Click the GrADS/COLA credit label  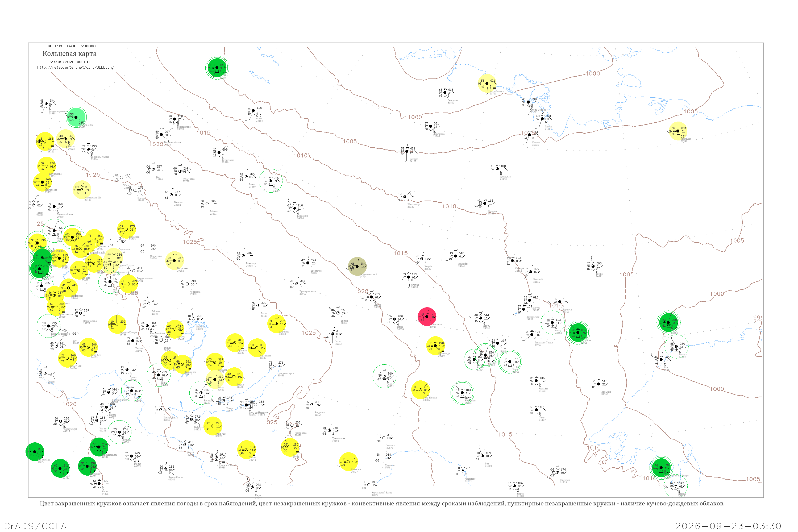point(35,526)
